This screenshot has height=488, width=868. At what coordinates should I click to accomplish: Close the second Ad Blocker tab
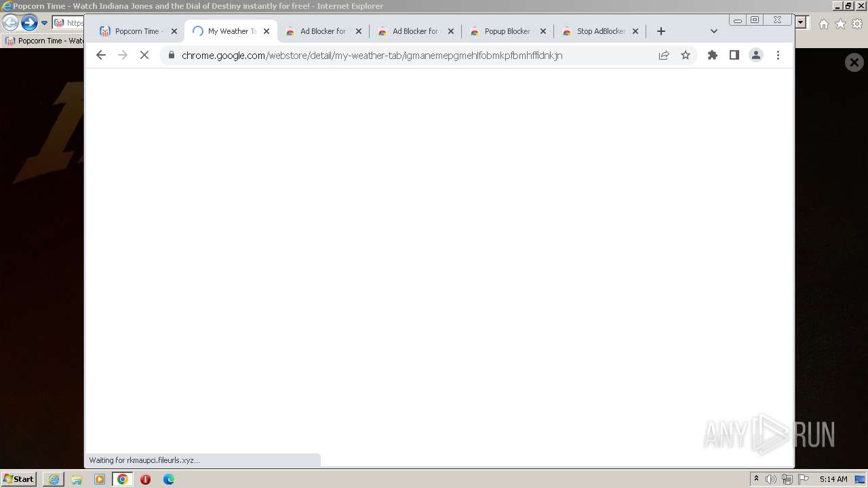pyautogui.click(x=451, y=31)
